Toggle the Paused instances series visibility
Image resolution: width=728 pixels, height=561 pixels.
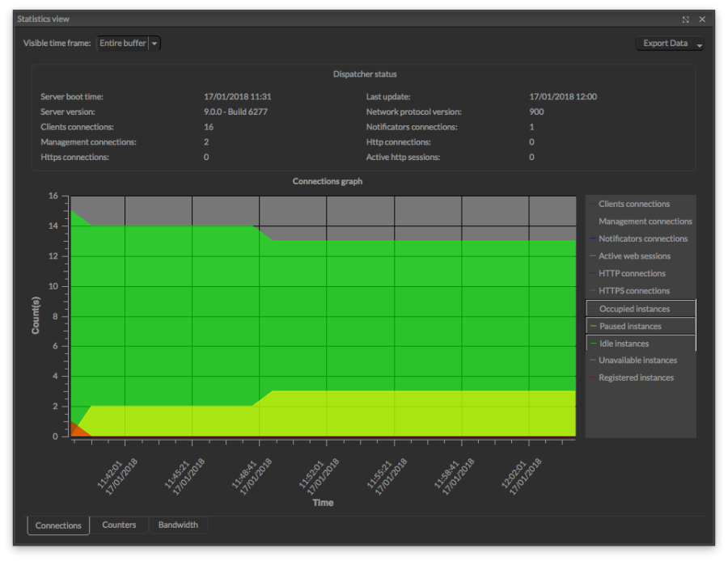[x=640, y=326]
